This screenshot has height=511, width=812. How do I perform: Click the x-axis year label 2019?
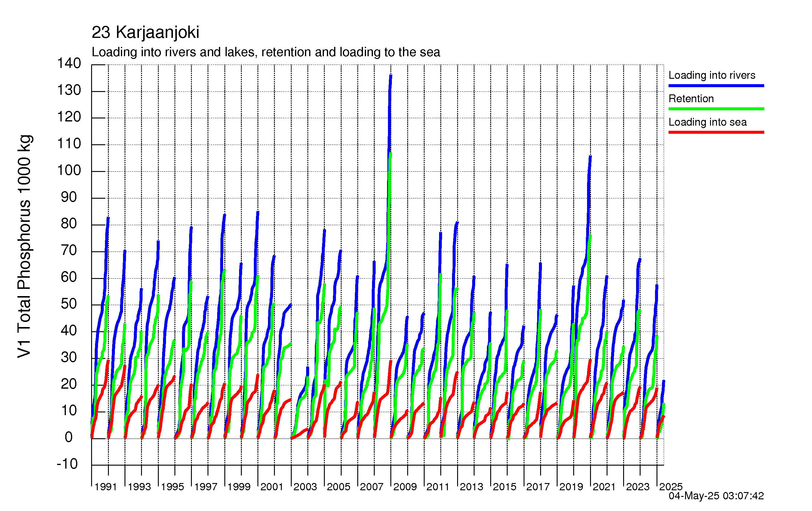pyautogui.click(x=571, y=487)
